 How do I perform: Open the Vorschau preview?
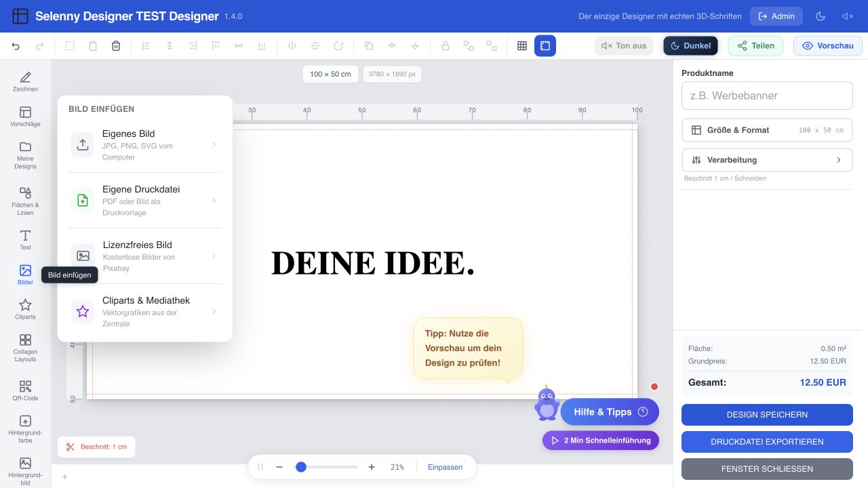tap(828, 46)
